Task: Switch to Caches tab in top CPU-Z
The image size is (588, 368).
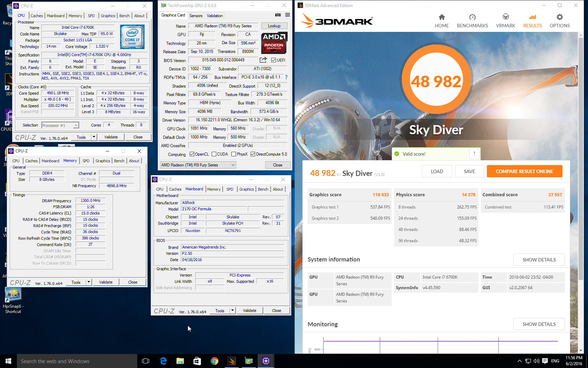Action: tap(36, 16)
